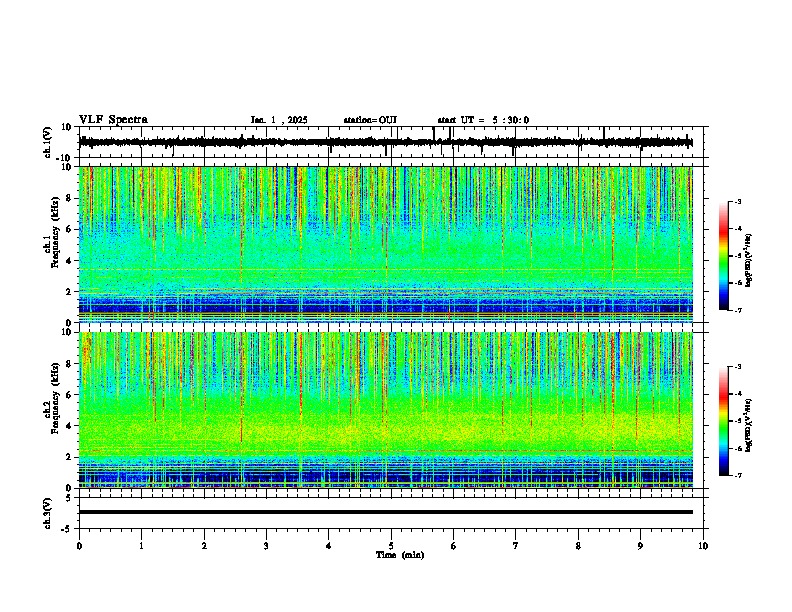Click inside the ch.2 spectrogram plot
The width and height of the screenshot is (792, 612).
(x=386, y=410)
